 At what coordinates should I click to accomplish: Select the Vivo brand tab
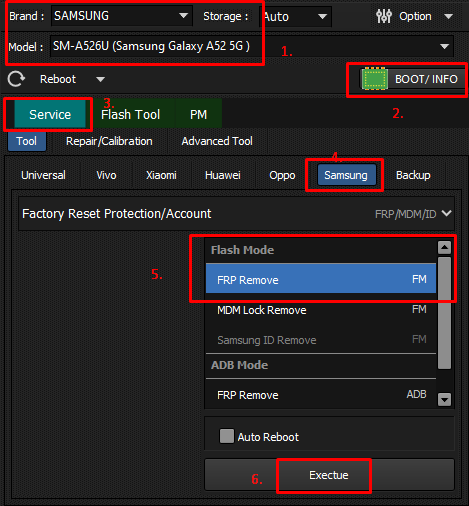pos(106,175)
